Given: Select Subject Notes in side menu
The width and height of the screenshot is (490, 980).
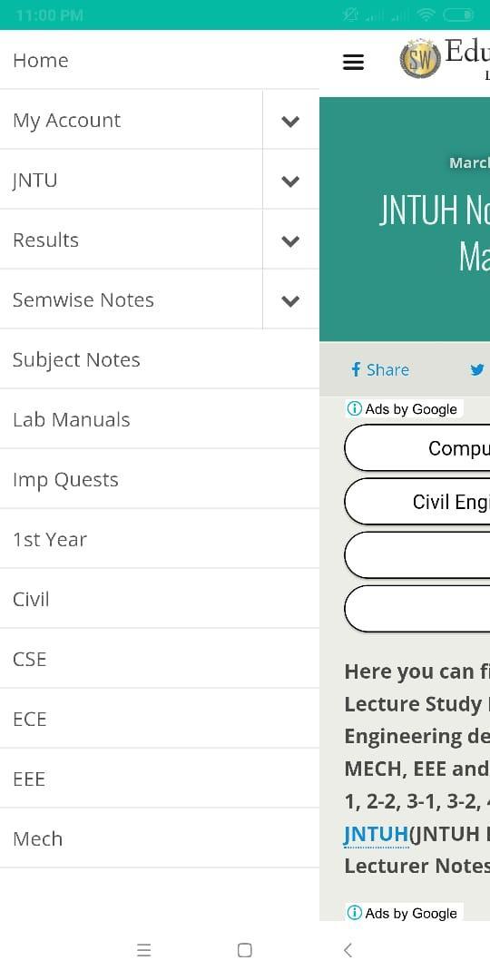Looking at the screenshot, I should click(x=160, y=359).
